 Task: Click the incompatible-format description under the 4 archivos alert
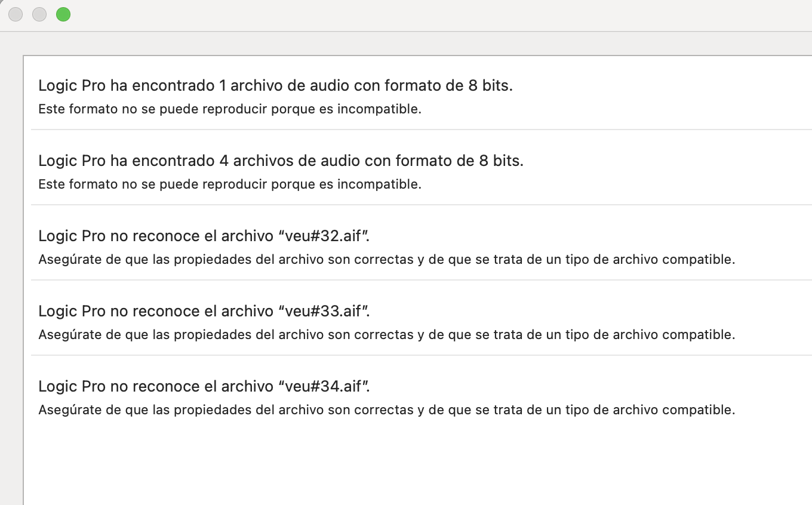[230, 184]
